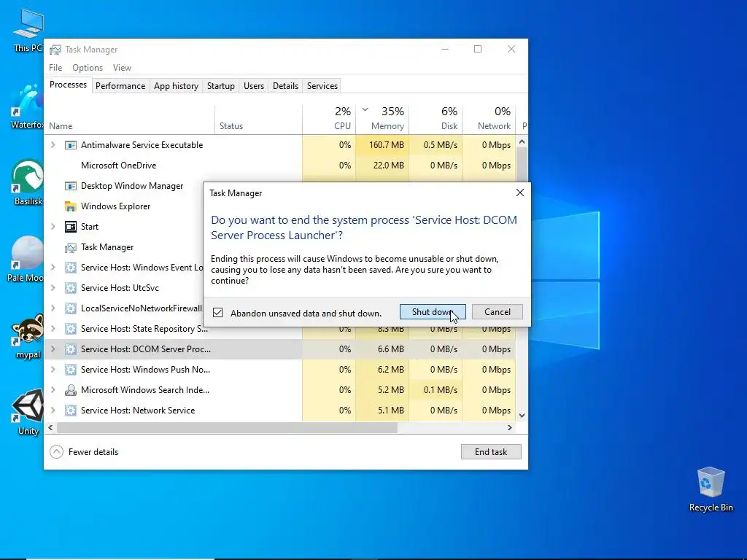Click the horizontal scrollbar left arrow

pos(50,427)
